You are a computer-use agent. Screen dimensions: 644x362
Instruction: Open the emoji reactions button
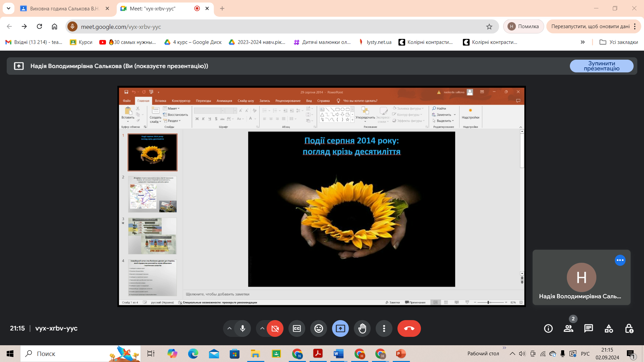pyautogui.click(x=319, y=328)
